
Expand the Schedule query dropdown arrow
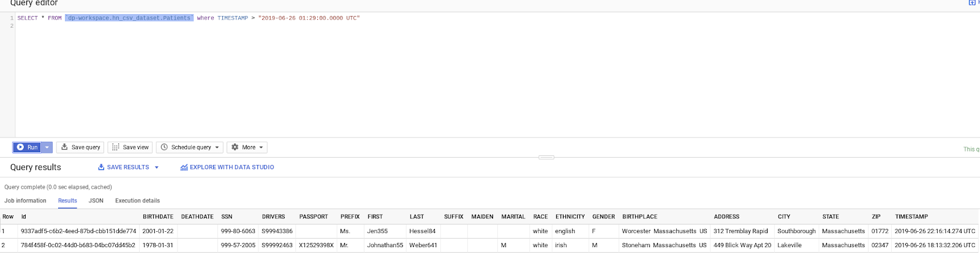pos(217,147)
